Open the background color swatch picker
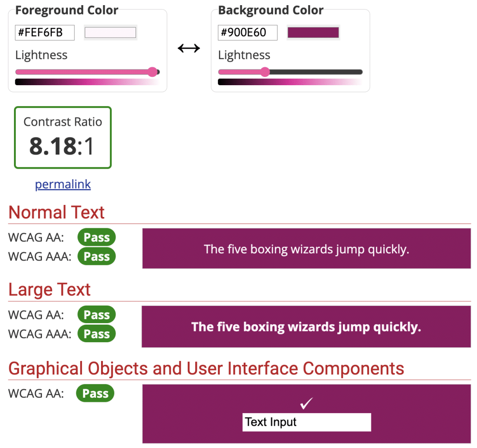This screenshot has height=448, width=477. [x=313, y=33]
